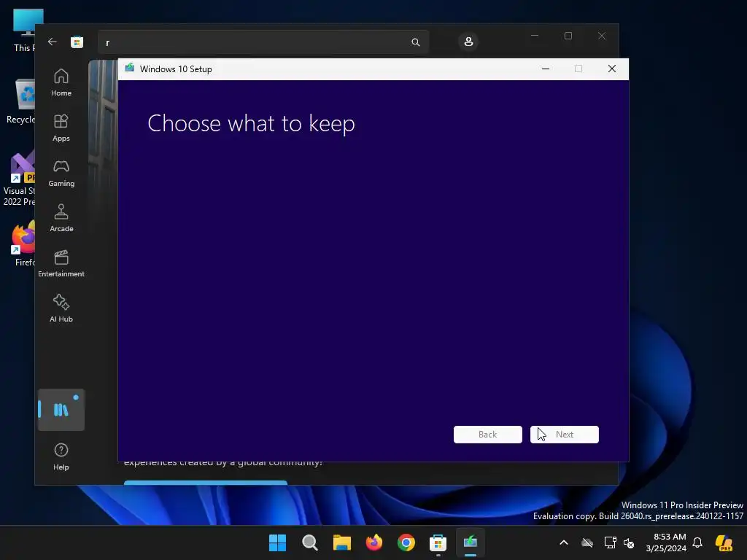Focus the Store search input field
Viewport: 747px width, 560px height.
[x=263, y=42]
